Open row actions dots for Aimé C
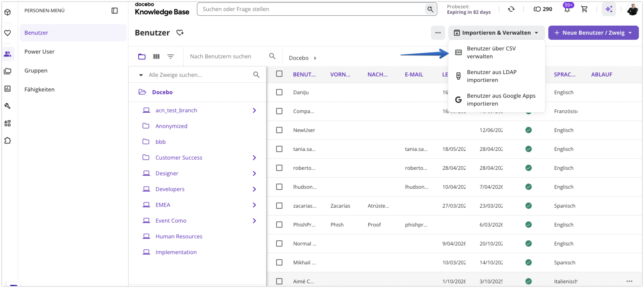The height and width of the screenshot is (288, 644). pos(629,281)
